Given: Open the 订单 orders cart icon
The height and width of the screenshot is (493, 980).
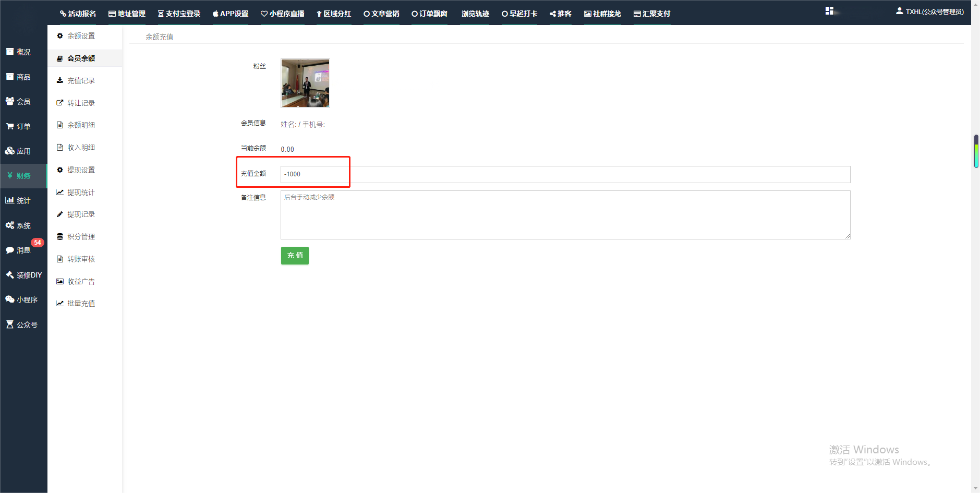Looking at the screenshot, I should coord(10,126).
